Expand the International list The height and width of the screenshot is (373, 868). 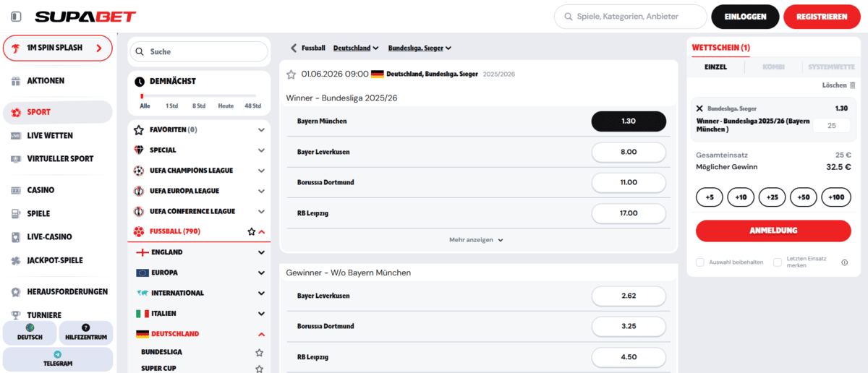pos(261,293)
